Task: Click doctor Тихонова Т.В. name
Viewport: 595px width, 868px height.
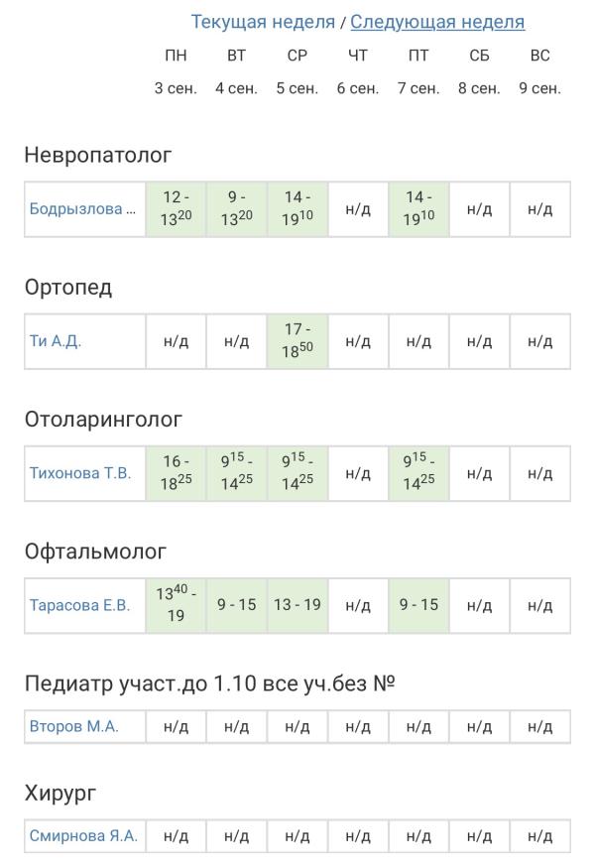Action: click(80, 473)
